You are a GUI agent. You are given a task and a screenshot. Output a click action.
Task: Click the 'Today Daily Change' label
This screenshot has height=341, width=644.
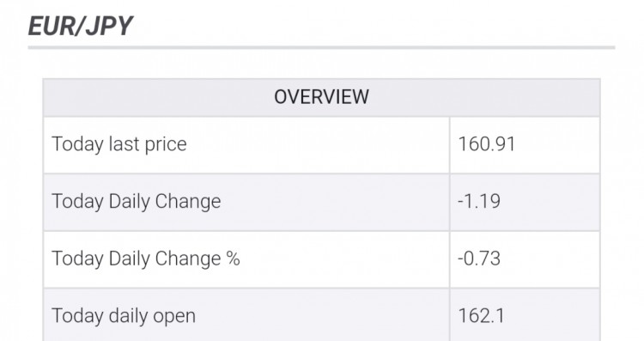pos(136,201)
